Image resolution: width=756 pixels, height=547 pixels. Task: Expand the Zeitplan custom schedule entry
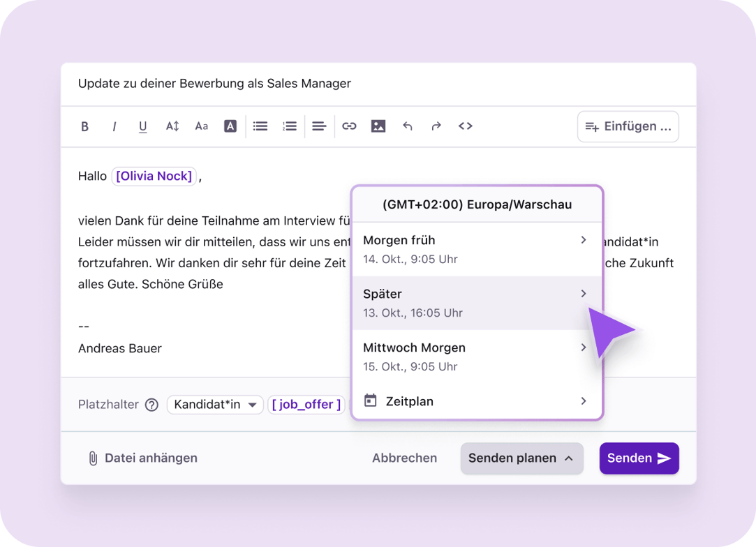(x=476, y=401)
